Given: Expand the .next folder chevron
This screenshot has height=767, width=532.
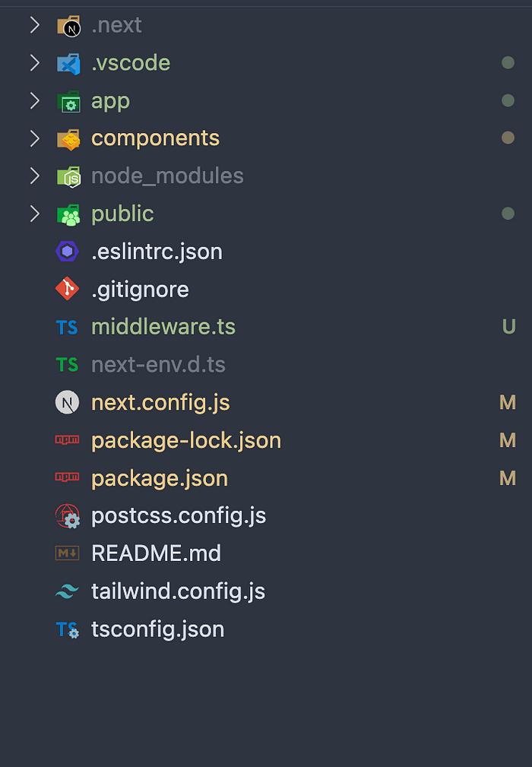Looking at the screenshot, I should tap(34, 25).
